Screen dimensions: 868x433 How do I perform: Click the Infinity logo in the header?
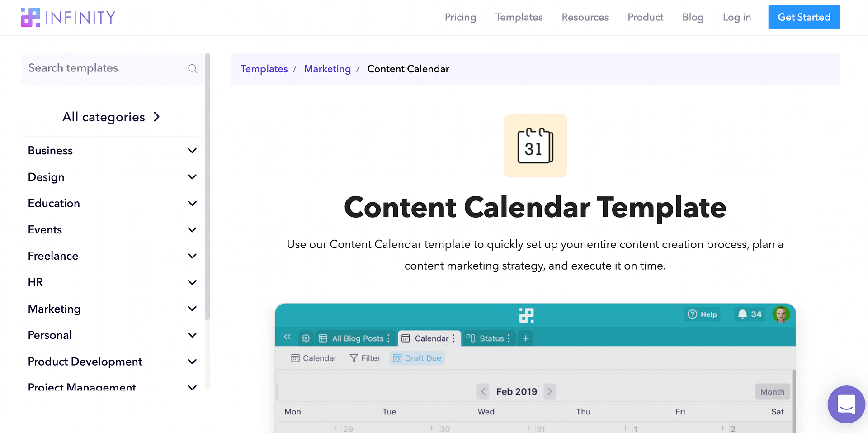[68, 17]
